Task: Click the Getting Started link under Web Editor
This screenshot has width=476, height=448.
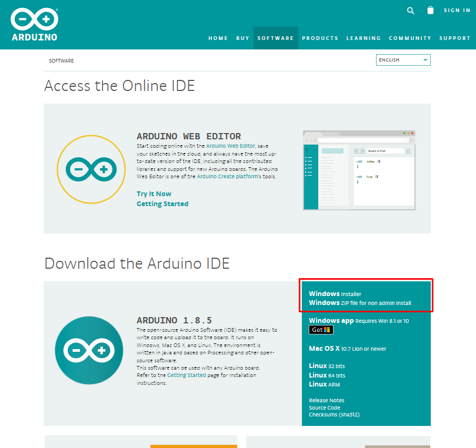Action: tap(163, 203)
